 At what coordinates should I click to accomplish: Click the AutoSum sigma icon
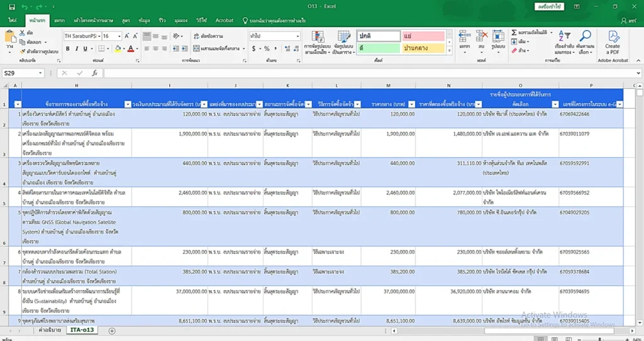(x=514, y=33)
